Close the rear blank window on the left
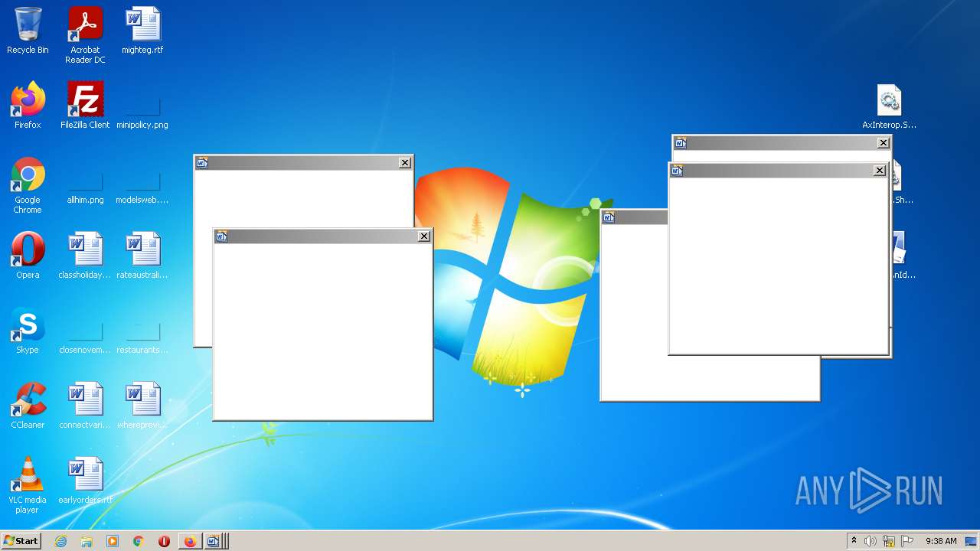This screenshot has width=980, height=551. (405, 162)
